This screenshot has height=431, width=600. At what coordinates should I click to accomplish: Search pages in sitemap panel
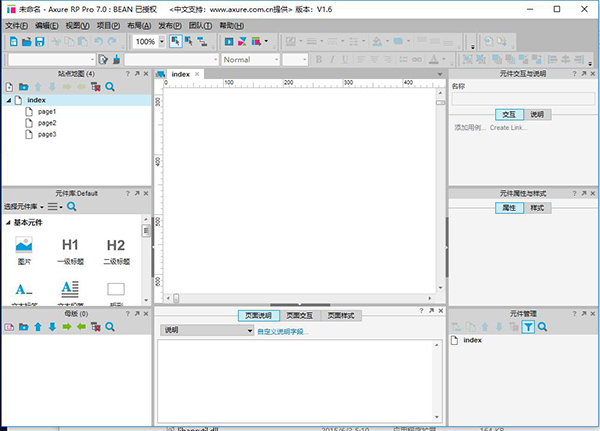pyautogui.click(x=110, y=87)
